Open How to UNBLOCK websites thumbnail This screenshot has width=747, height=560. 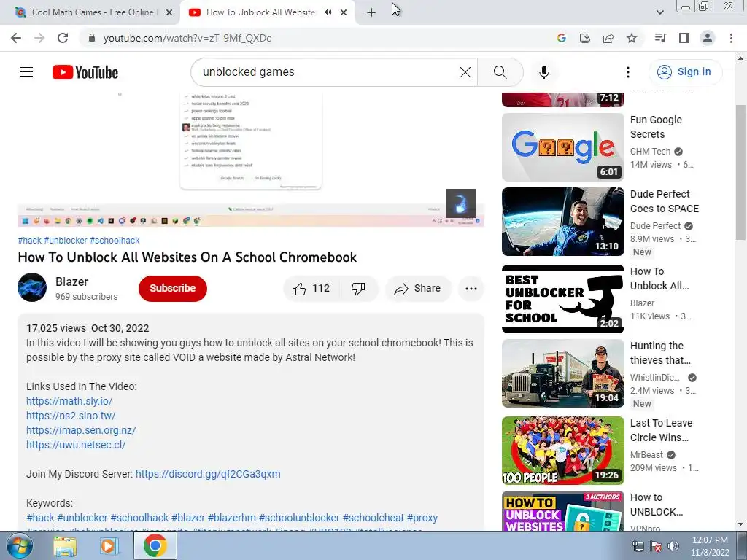click(x=562, y=511)
